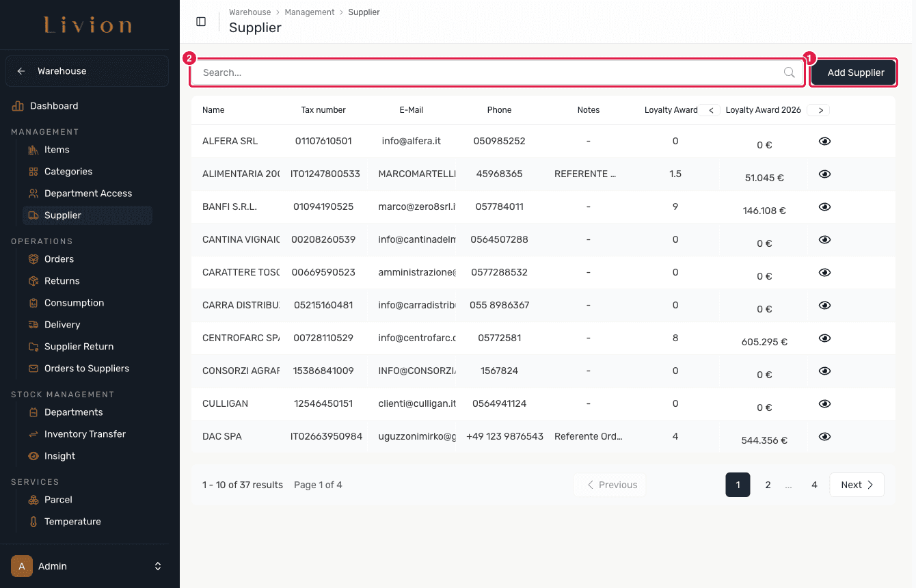Open eye icon for CANTINA VIGNAIOLI row
The image size is (916, 588).
click(824, 239)
